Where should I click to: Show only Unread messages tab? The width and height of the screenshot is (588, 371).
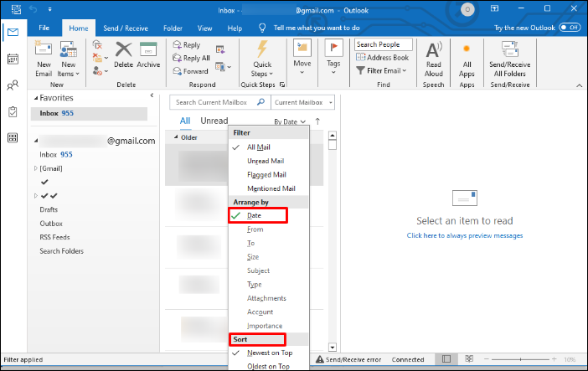click(214, 121)
